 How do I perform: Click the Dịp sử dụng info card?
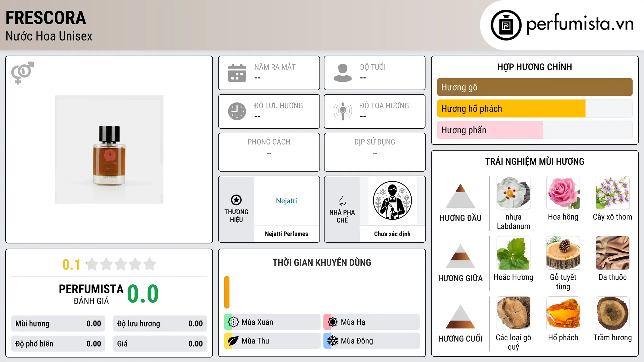tap(375, 152)
